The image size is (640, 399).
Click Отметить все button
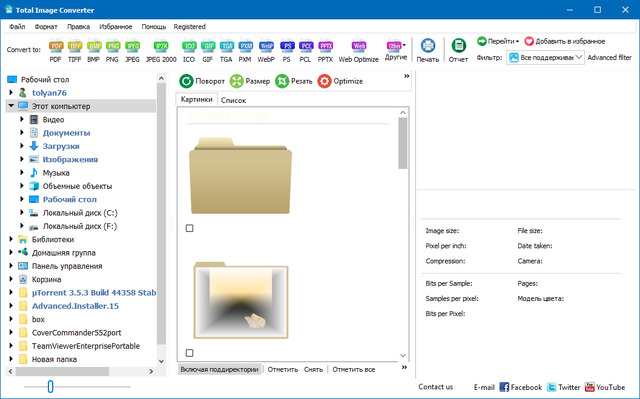353,369
